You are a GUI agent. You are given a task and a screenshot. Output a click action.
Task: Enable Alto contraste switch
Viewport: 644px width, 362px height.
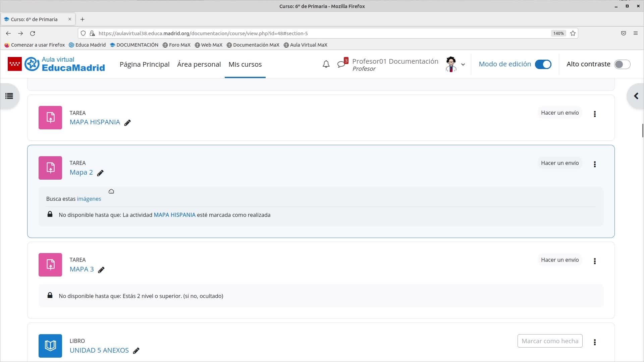622,64
